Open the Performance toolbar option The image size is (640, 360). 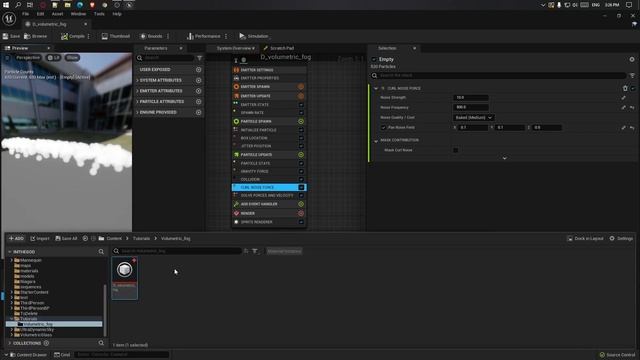point(204,36)
